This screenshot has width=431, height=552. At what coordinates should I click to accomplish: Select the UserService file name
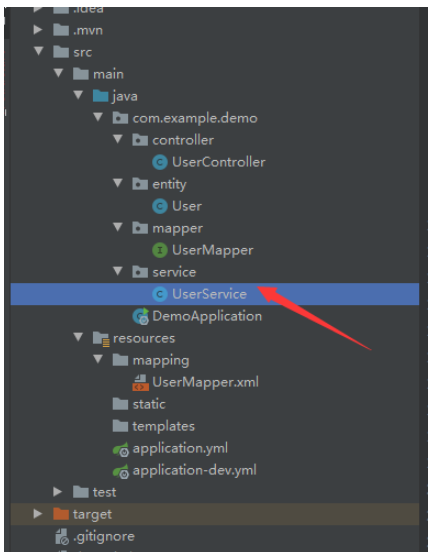click(210, 294)
